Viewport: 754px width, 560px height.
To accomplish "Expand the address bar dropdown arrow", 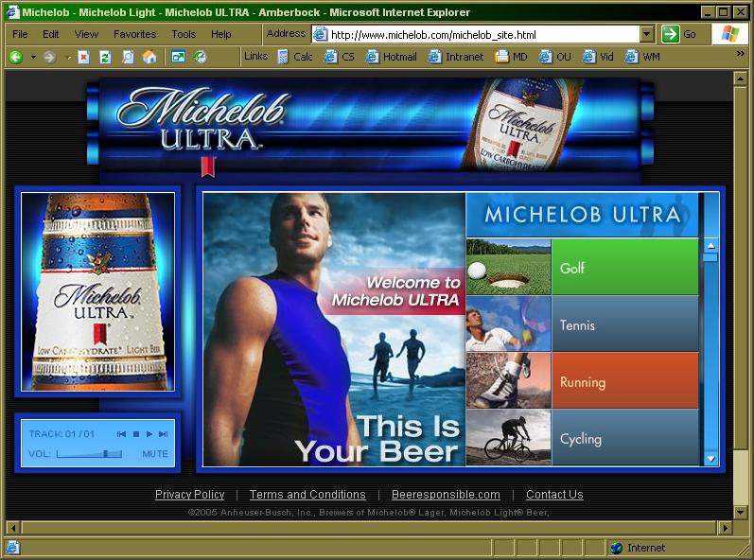I will [647, 34].
